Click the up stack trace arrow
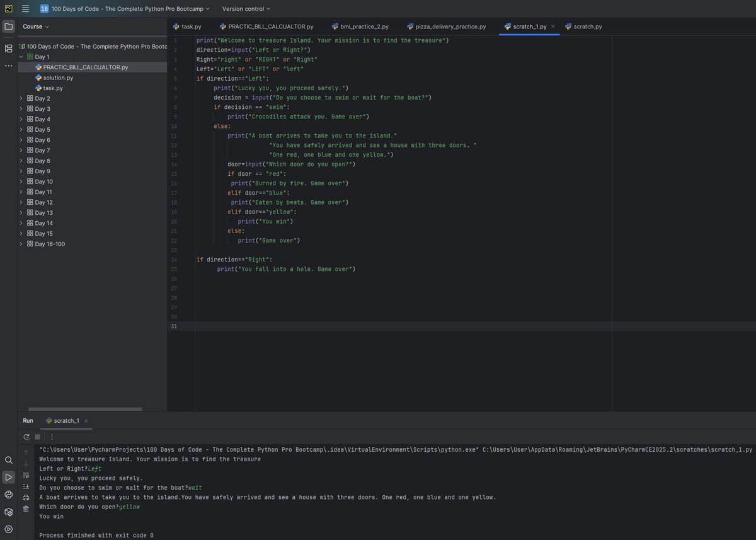The width and height of the screenshot is (756, 540). [26, 452]
